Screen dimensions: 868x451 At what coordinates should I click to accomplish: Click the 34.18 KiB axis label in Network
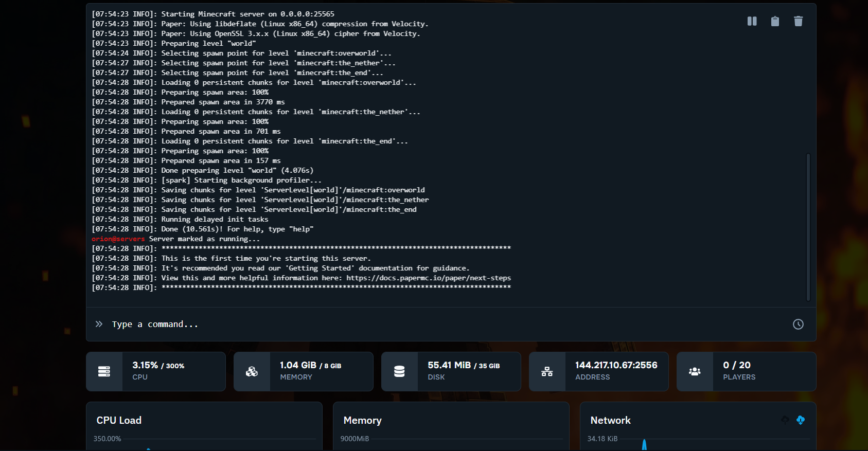602,439
